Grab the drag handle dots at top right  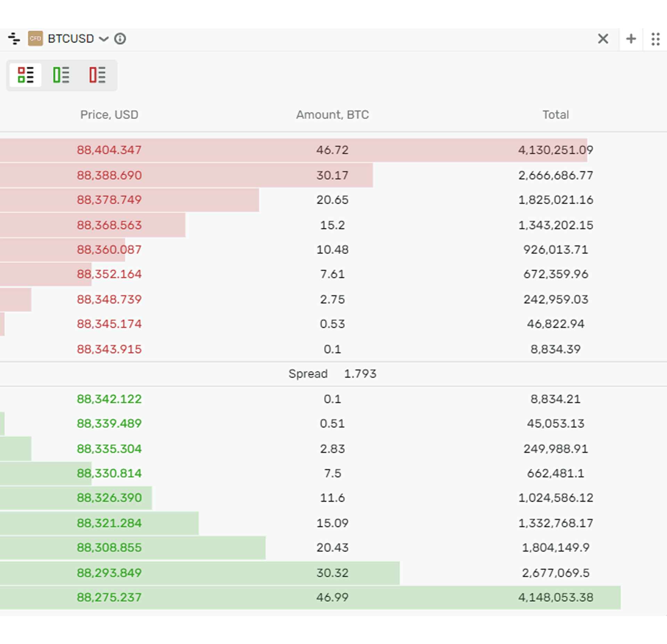pos(656,39)
